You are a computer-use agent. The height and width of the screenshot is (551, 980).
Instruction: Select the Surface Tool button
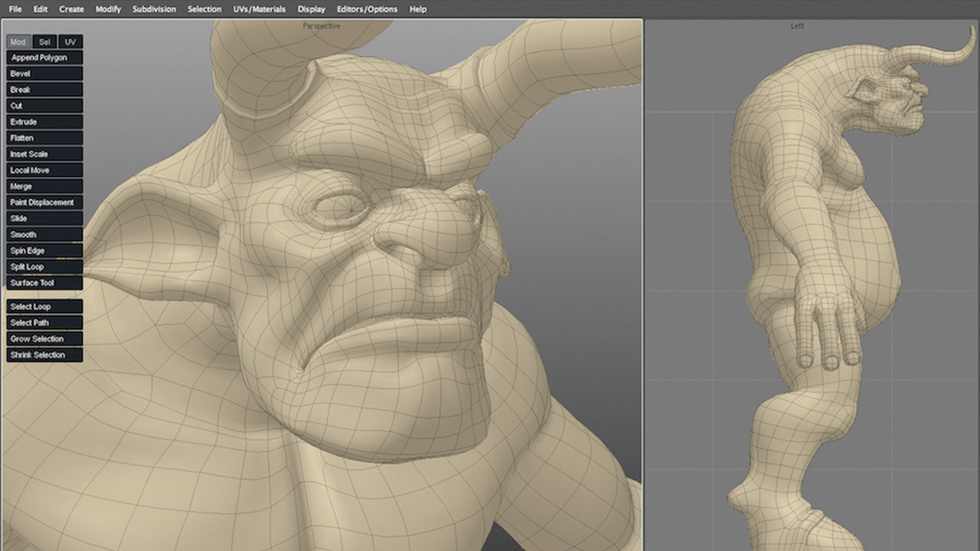(x=44, y=282)
